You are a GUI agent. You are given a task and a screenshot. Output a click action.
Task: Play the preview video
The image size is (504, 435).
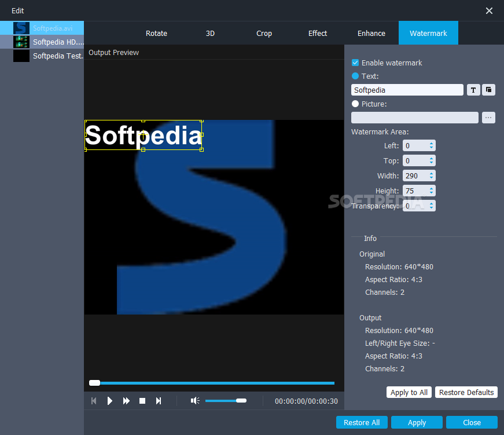[x=109, y=401]
